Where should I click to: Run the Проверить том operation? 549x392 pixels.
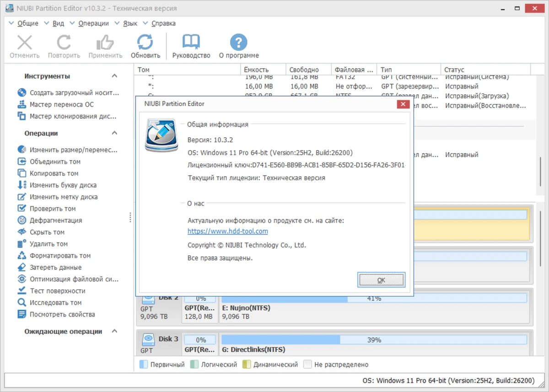47,209
